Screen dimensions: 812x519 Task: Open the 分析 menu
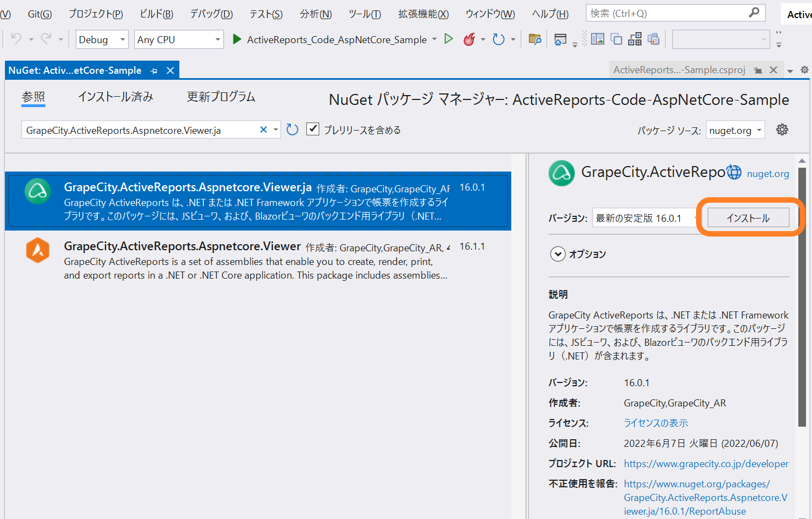click(x=316, y=14)
